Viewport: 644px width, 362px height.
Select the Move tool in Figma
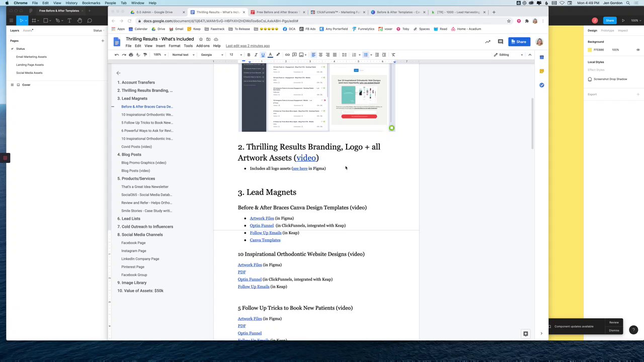pos(21,21)
